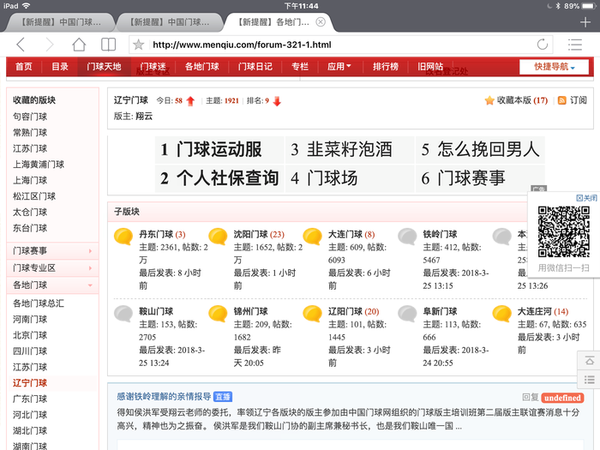Open the 快捷导航 dropdown
The image size is (600, 450).
(x=554, y=67)
